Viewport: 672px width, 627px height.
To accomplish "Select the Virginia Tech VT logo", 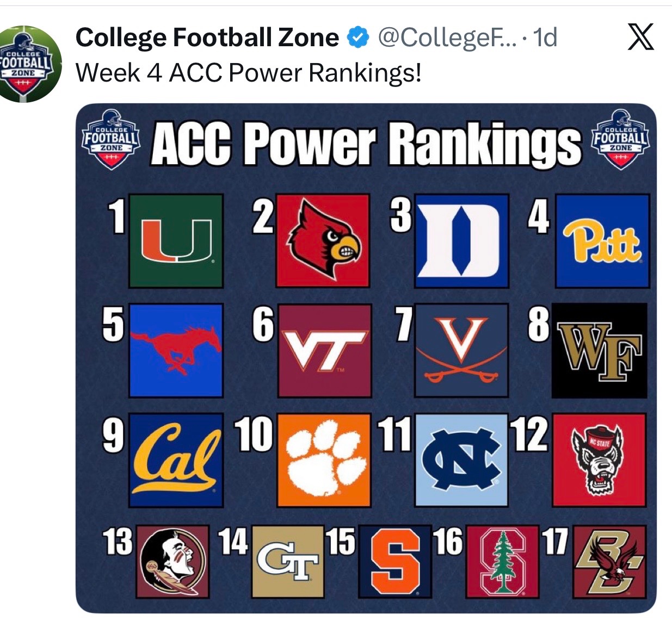I will point(325,350).
